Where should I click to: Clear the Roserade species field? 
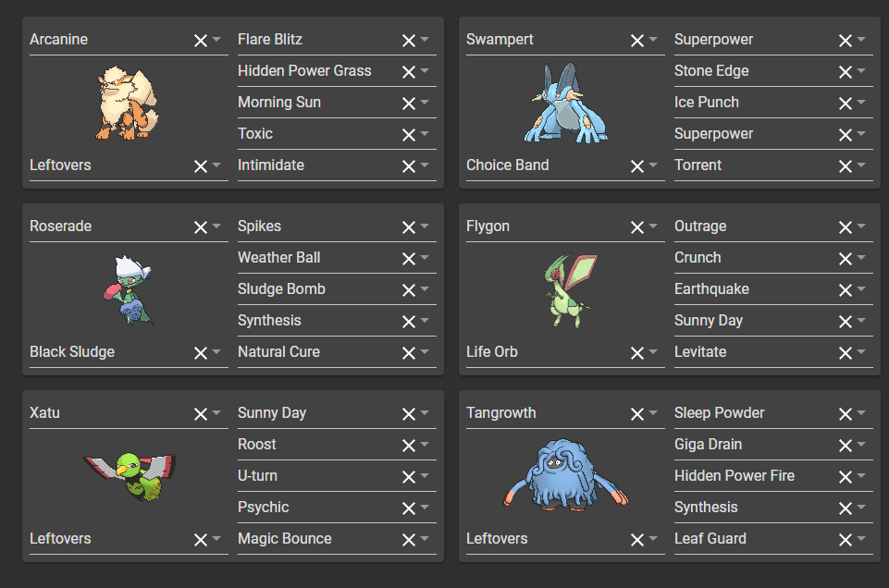(200, 227)
